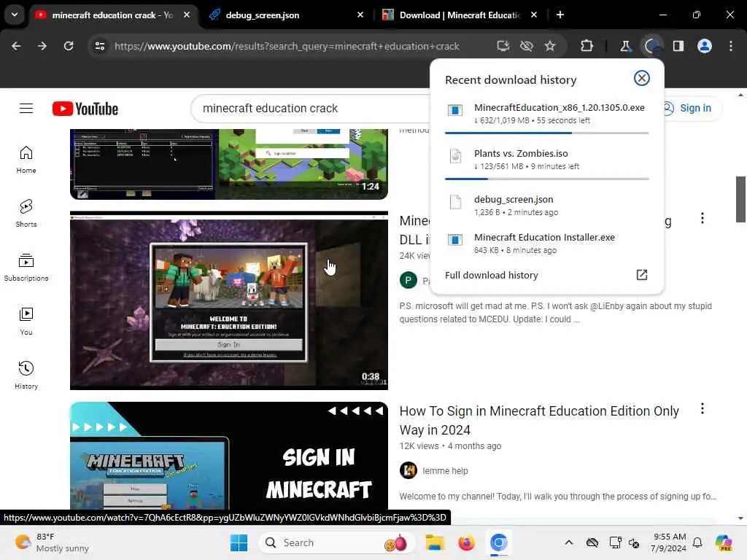Open File Explorer from taskbar
Viewport: 747px width, 560px height.
pos(435,542)
